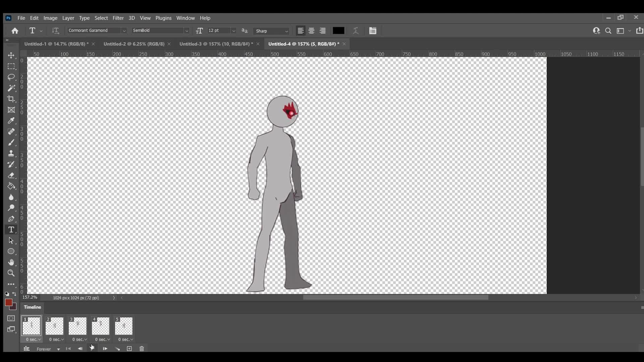This screenshot has width=644, height=362.
Task: Expand the Forever loop options dropdown
Action: click(x=58, y=349)
